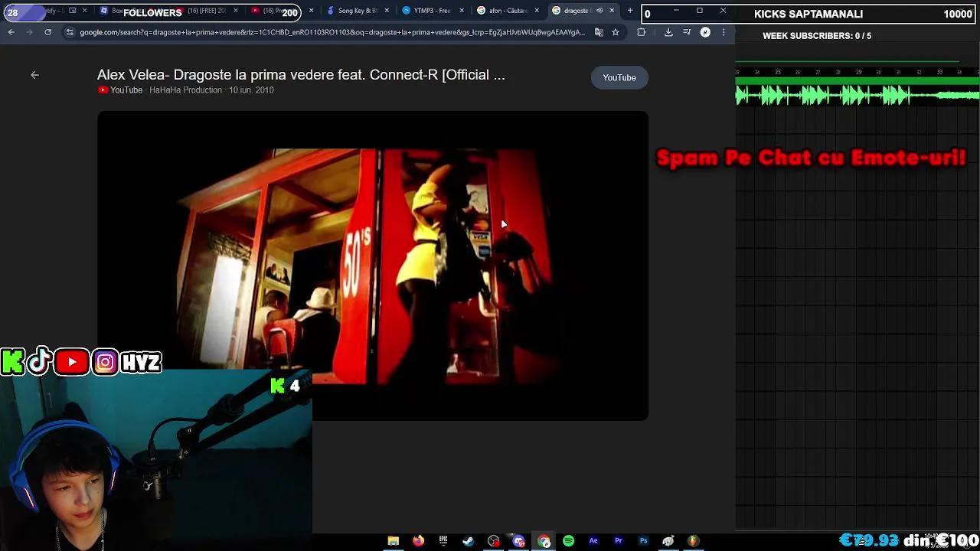Open the Alex Velea video title link

301,75
